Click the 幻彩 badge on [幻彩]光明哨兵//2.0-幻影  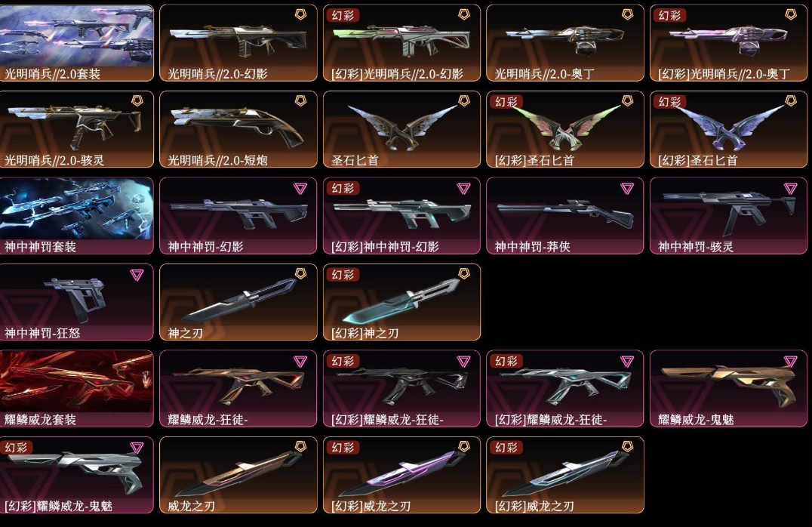(x=343, y=16)
